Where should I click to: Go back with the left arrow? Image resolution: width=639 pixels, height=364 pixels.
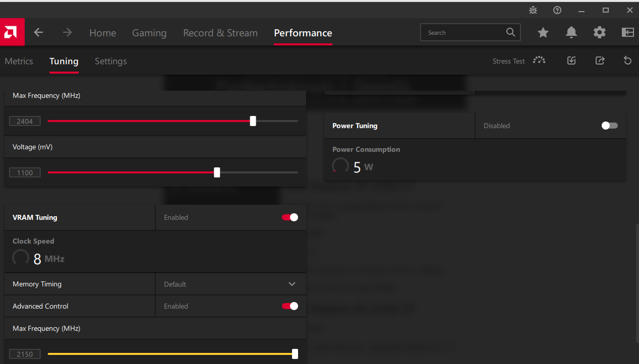click(x=39, y=33)
